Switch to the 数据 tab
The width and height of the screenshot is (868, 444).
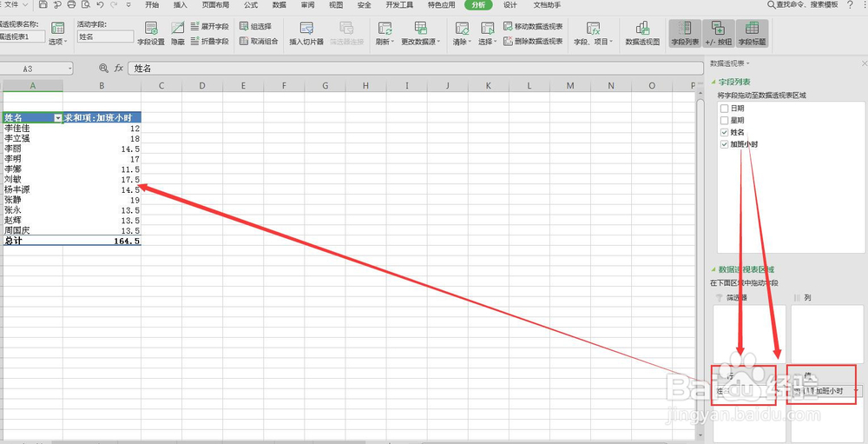[x=279, y=5]
